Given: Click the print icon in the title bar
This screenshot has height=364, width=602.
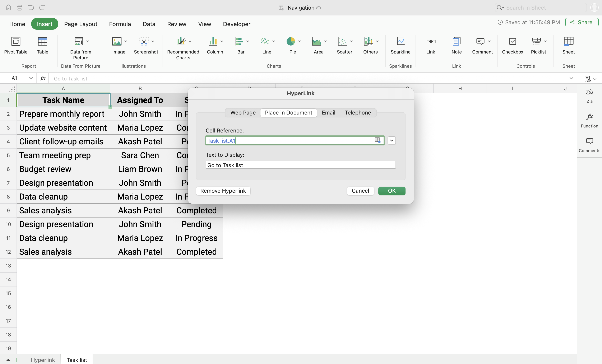Looking at the screenshot, I should (x=20, y=8).
